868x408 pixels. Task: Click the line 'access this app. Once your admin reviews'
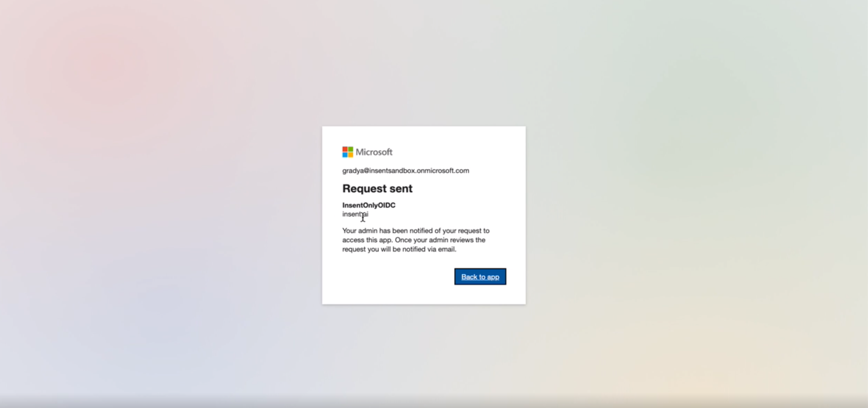coord(414,240)
